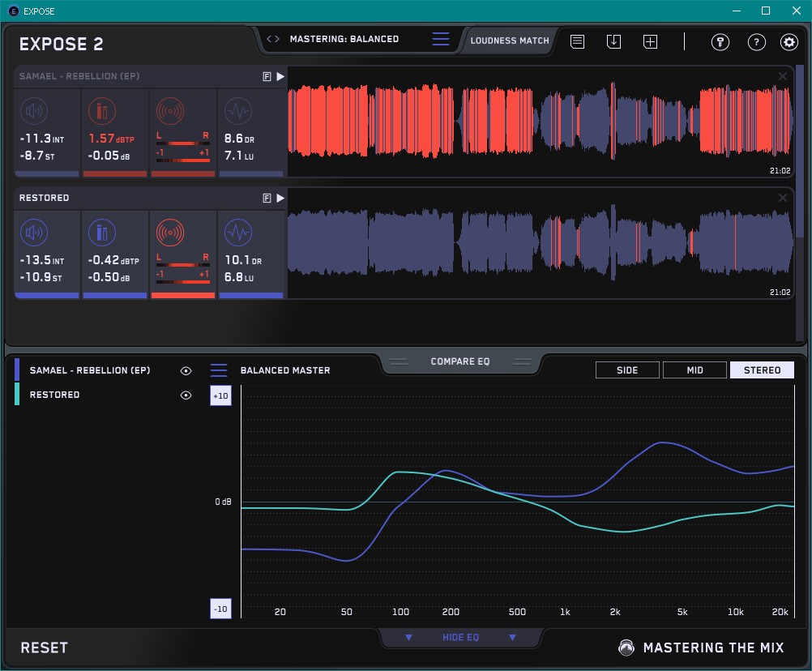Open the license key icon

coord(720,42)
